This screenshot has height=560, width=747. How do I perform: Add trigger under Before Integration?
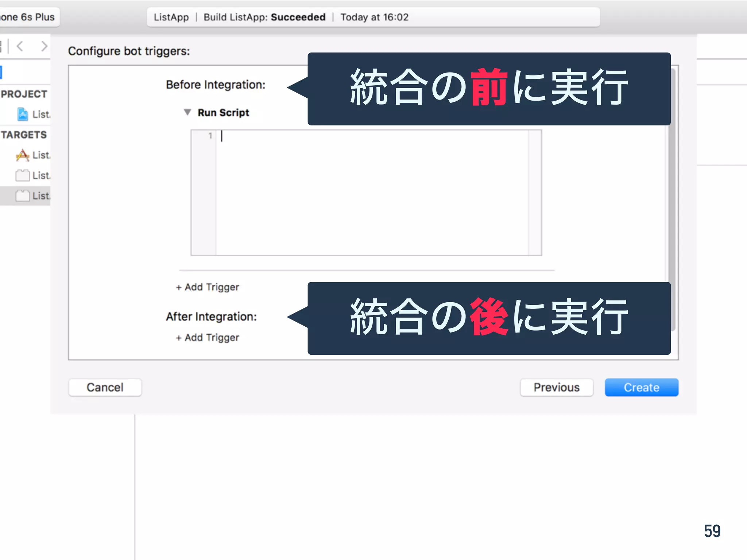208,287
